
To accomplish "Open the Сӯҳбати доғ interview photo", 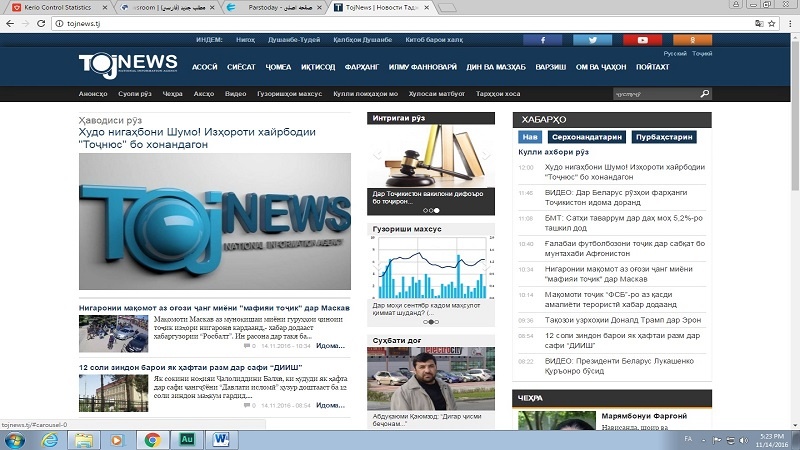I will (431, 379).
